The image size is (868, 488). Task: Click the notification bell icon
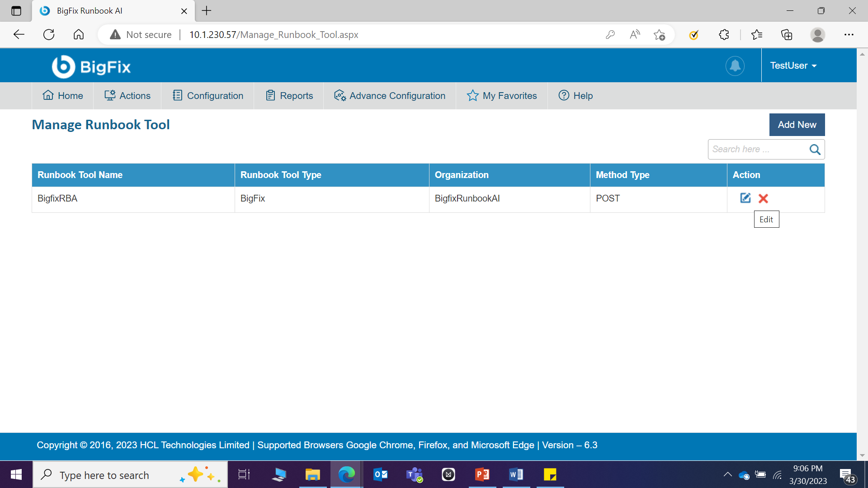735,66
